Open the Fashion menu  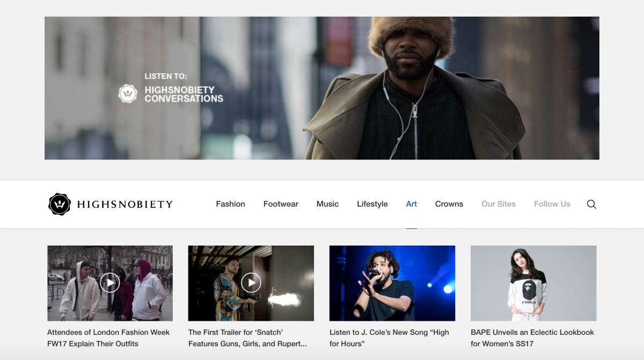(230, 204)
